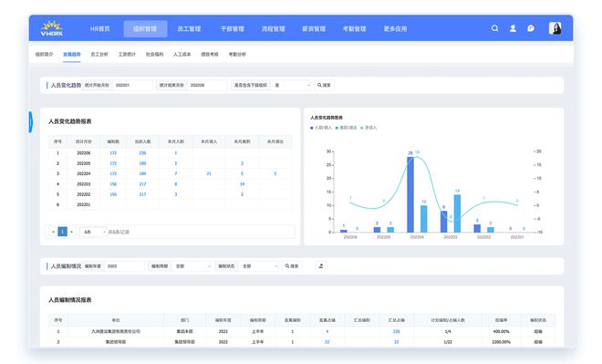This screenshot has width=602, height=364.
Task: Switch to the 社会福利 sub-tab
Action: coord(154,54)
